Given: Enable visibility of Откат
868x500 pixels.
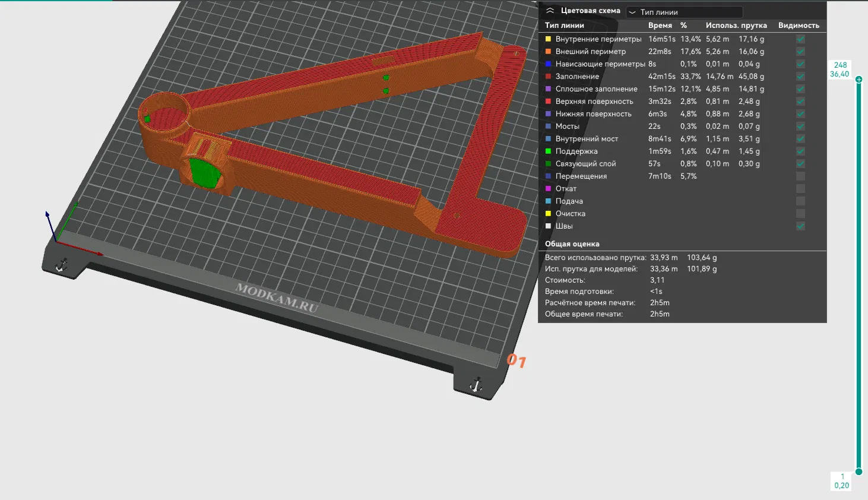Looking at the screenshot, I should (801, 189).
